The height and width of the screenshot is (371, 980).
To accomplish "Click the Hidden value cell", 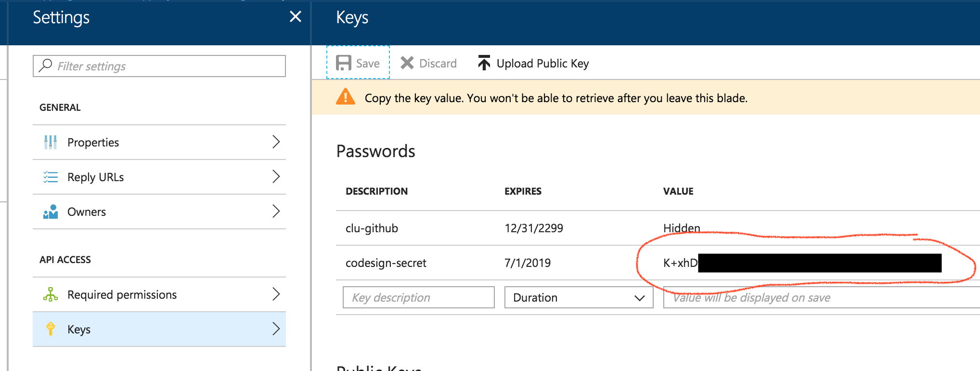I will [682, 228].
